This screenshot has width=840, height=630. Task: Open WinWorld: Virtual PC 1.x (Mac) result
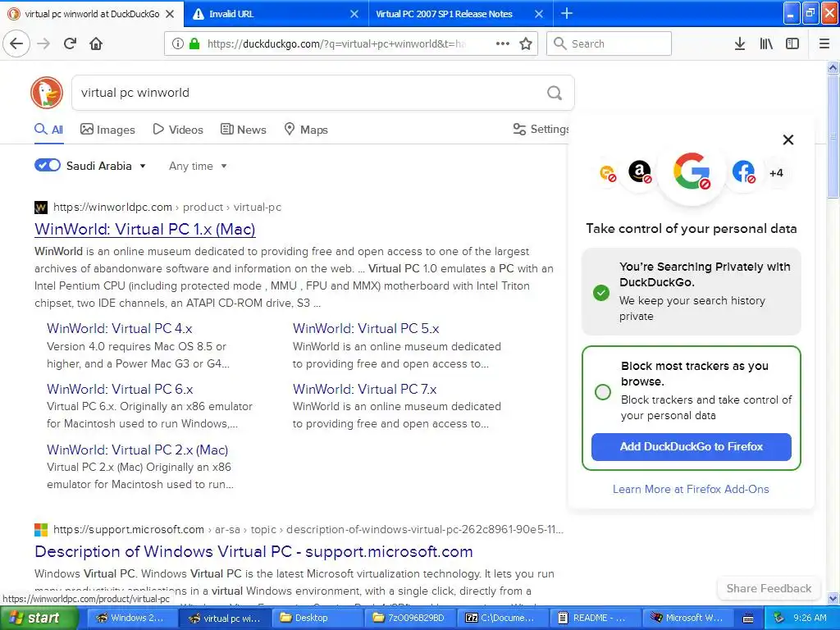point(144,230)
